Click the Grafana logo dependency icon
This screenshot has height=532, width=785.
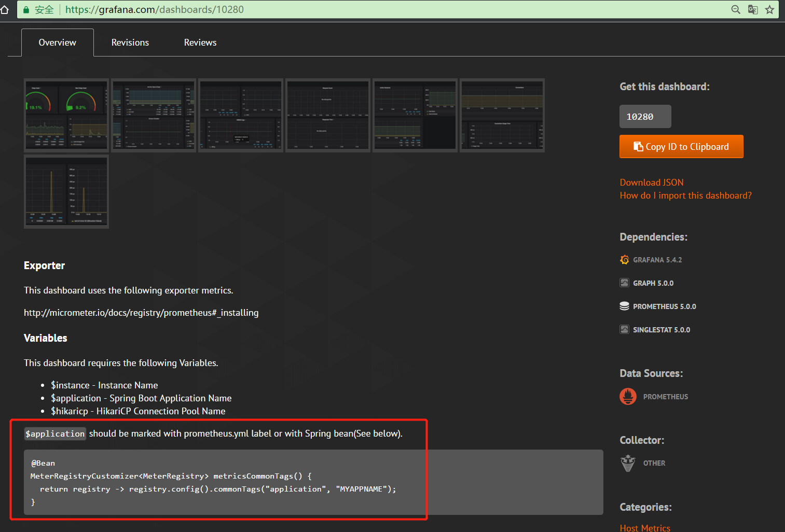click(625, 260)
